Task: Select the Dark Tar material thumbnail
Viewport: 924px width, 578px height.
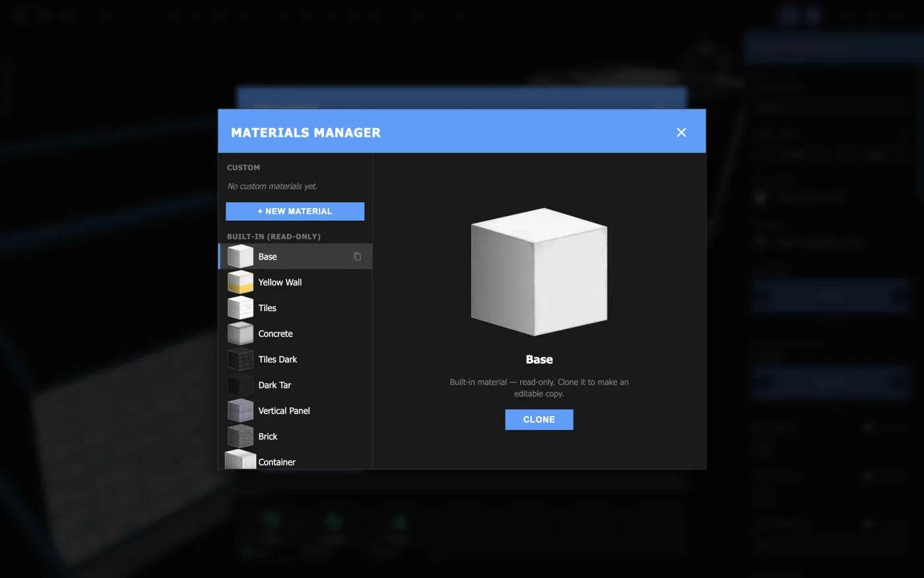Action: click(240, 385)
